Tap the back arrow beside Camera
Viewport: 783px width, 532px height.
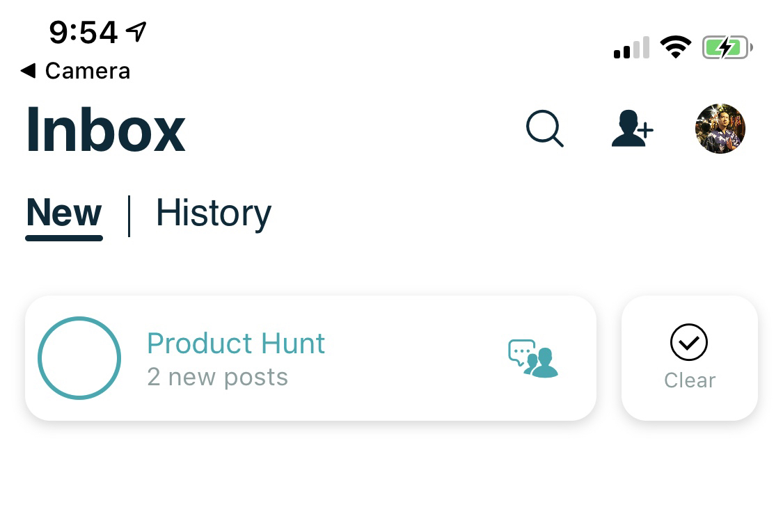click(x=28, y=70)
